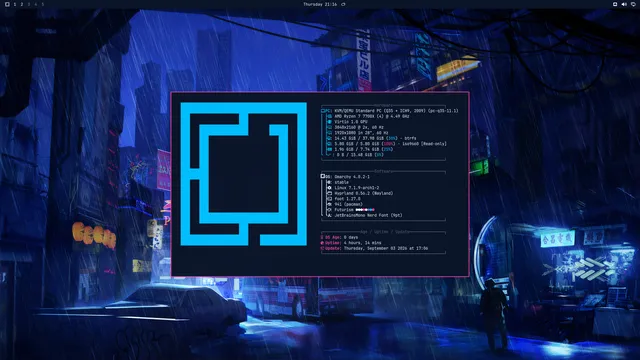Click the 'Uptime' label
Viewport: 640px width, 360px height.
tap(333, 243)
